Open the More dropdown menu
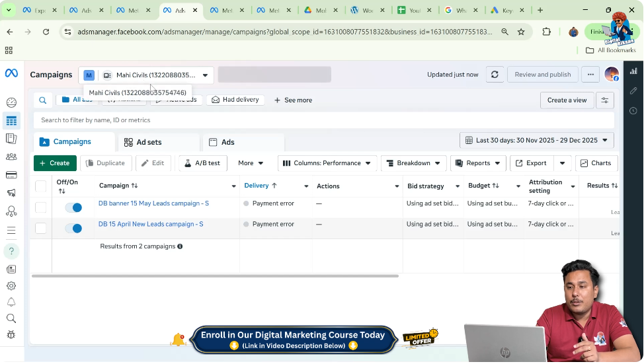Viewport: 644px width, 364px height. [251, 163]
